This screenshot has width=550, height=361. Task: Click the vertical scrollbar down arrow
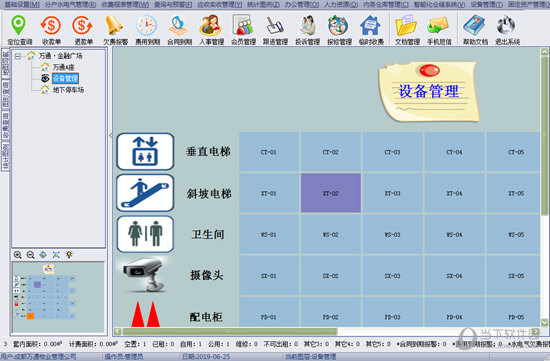544,322
